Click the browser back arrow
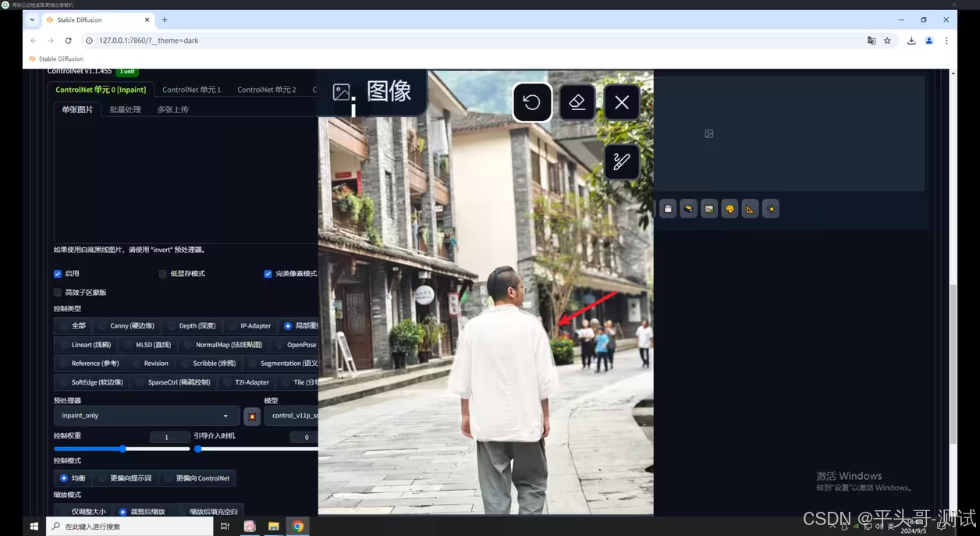This screenshot has width=980, height=536. [x=34, y=41]
